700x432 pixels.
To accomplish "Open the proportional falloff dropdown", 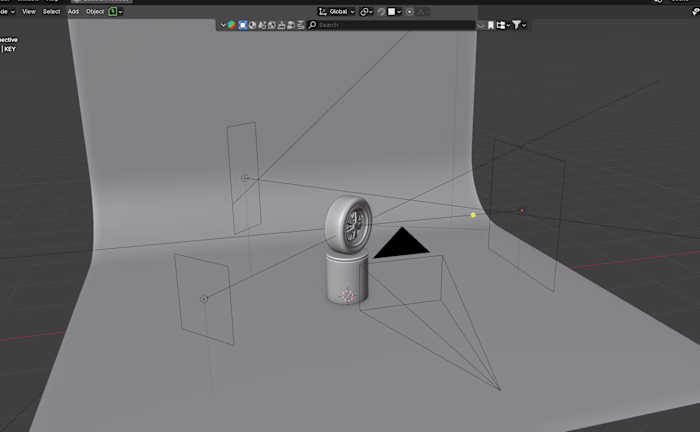I will coord(422,12).
